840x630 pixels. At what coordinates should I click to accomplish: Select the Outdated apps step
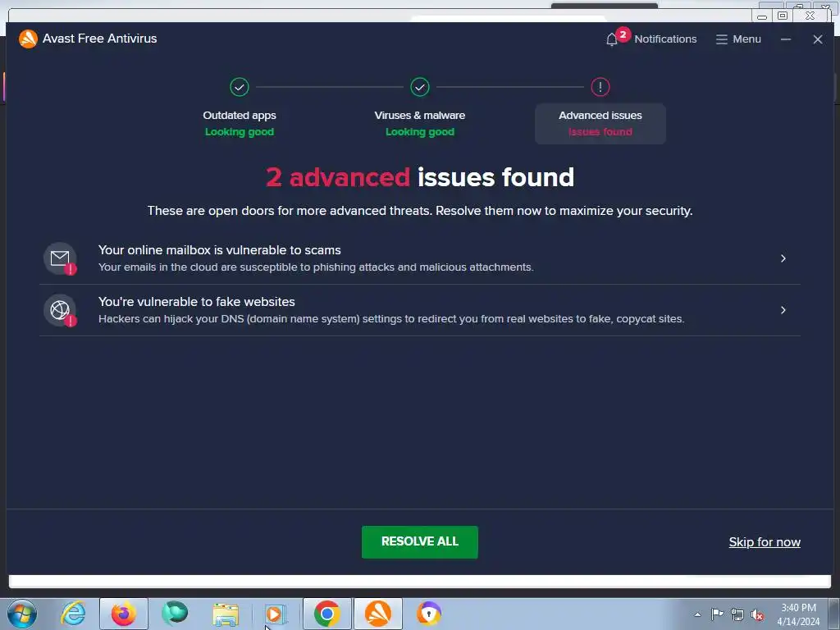(240, 123)
